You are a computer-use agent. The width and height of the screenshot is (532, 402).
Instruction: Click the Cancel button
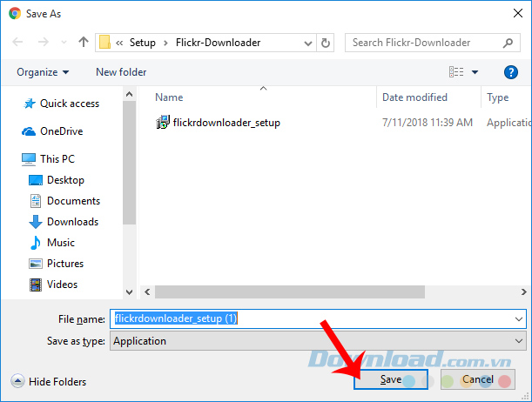(478, 379)
